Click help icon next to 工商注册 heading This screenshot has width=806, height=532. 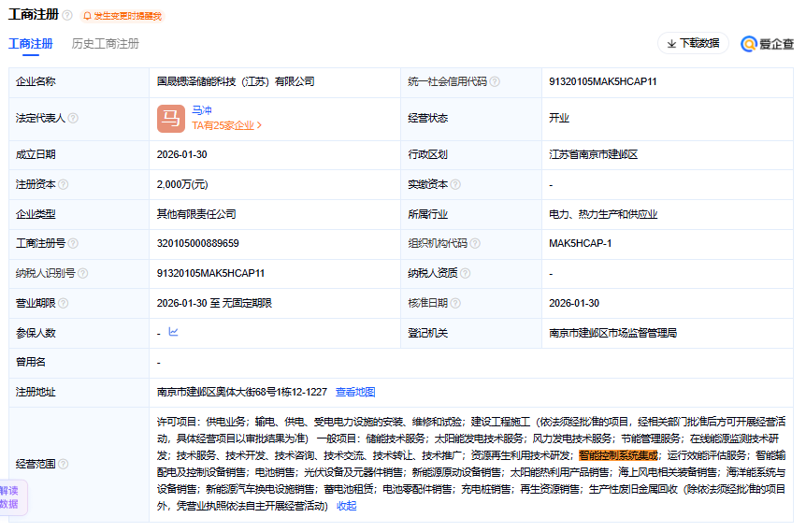pos(67,15)
